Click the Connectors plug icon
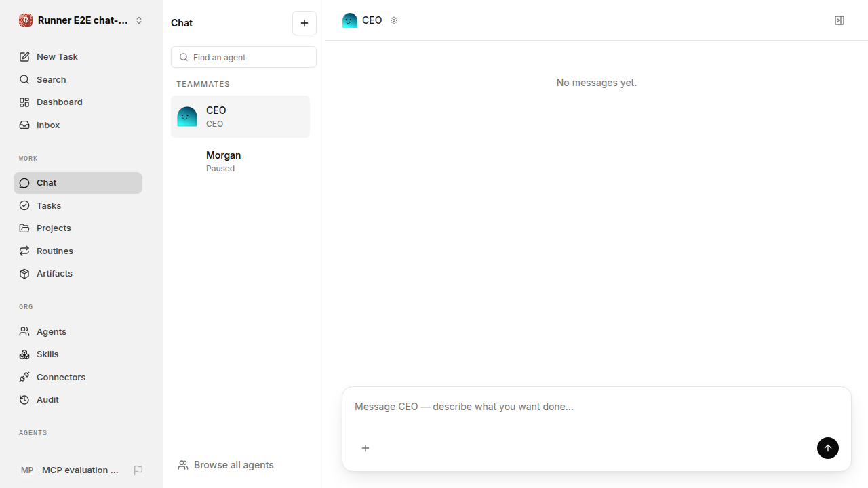Image resolution: width=868 pixels, height=488 pixels. tap(24, 377)
